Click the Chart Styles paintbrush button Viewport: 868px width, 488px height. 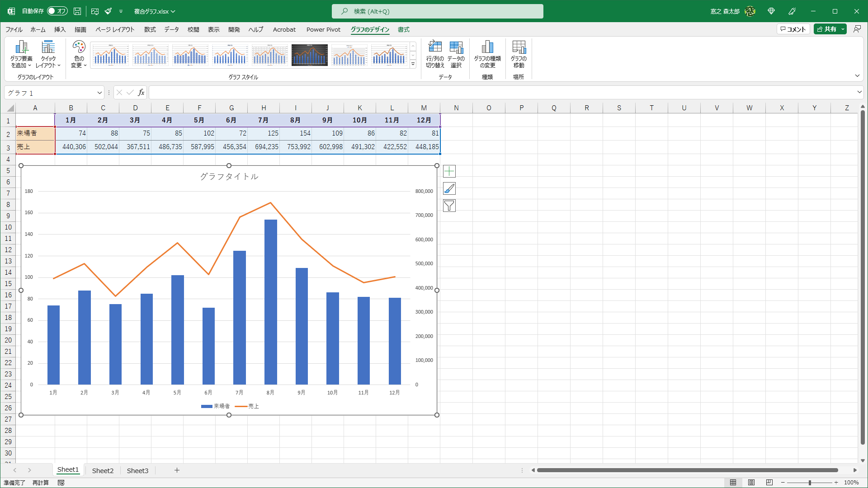click(449, 188)
